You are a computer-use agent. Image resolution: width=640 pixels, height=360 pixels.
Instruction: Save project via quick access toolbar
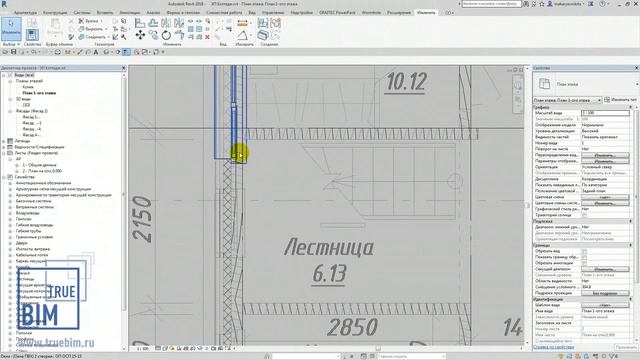(13, 52)
